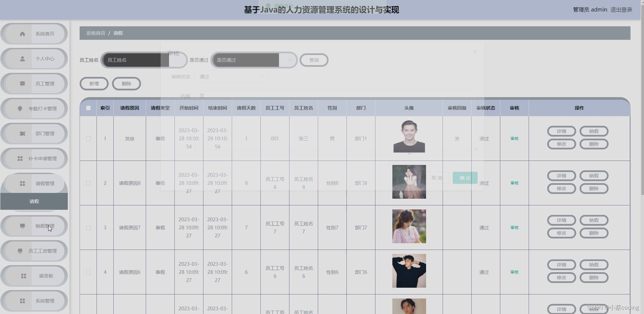Open 补卡申请管理 in the sidebar
The width and height of the screenshot is (644, 314).
34,159
